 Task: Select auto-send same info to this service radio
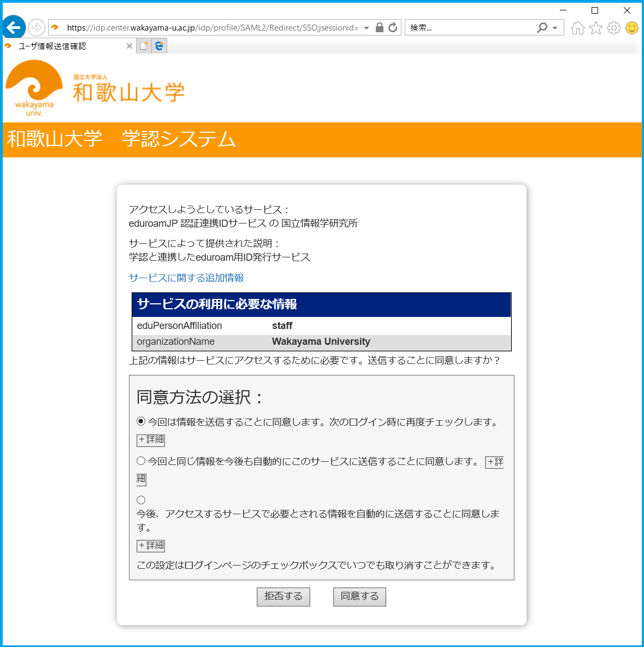click(141, 461)
